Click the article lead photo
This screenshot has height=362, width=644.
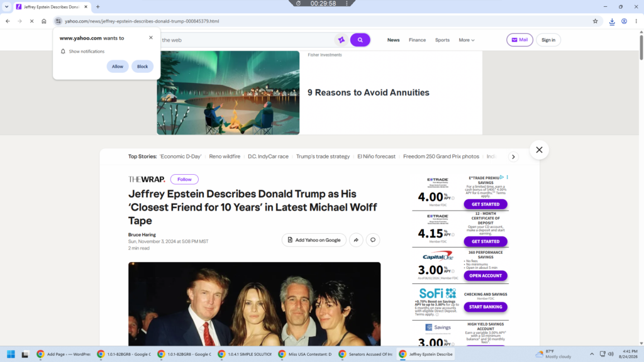254,304
